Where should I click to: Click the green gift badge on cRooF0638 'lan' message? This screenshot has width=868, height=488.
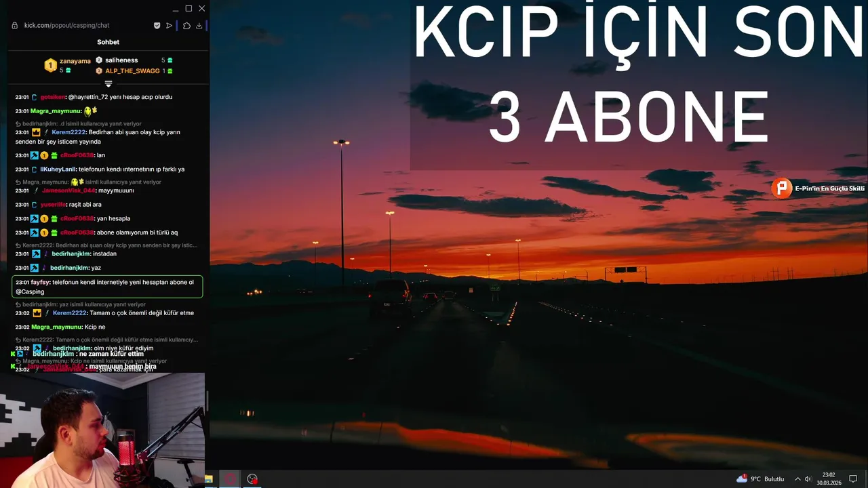pos(54,155)
